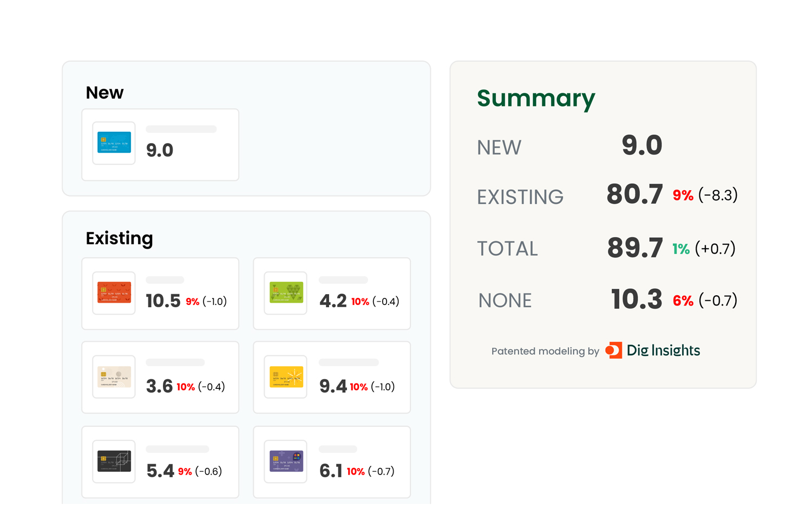The image size is (812, 506).
Task: Click the orange Dig Insights logo icon
Action: [613, 351]
